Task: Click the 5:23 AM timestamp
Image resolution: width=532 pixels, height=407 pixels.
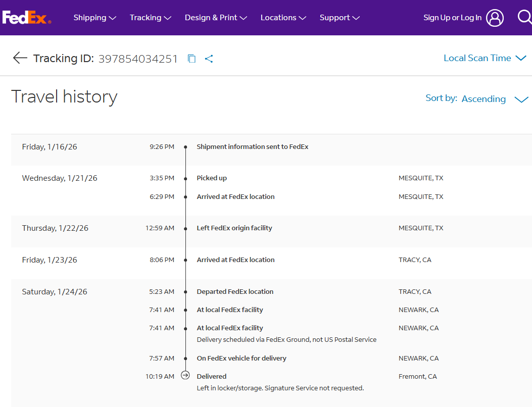Action: [162, 292]
